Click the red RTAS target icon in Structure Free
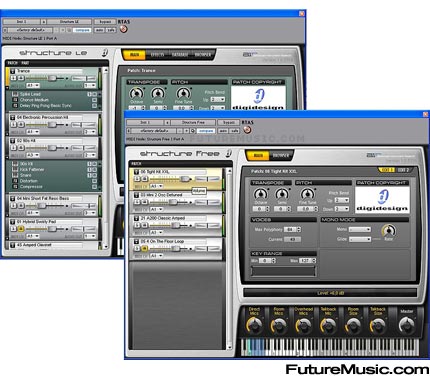This screenshot has width=430, height=385. pos(247,130)
